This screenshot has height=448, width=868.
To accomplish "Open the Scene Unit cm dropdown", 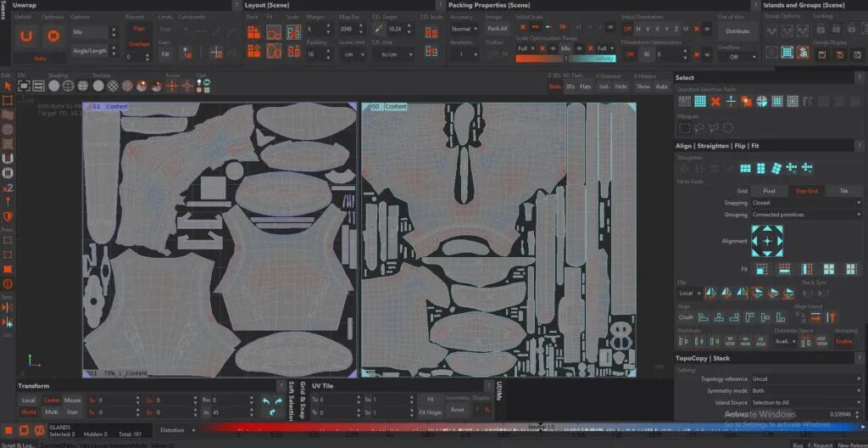I will pos(352,54).
